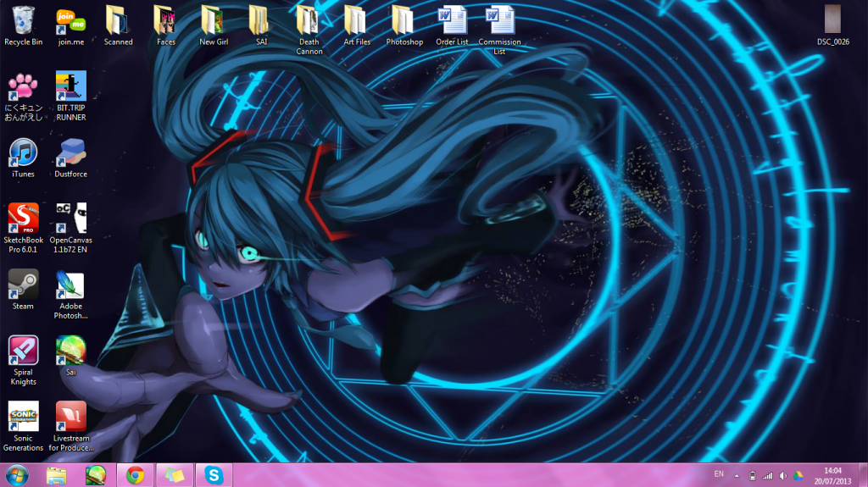Launch Sonic Generations shortcut
Image resolution: width=868 pixels, height=487 pixels.
(23, 427)
